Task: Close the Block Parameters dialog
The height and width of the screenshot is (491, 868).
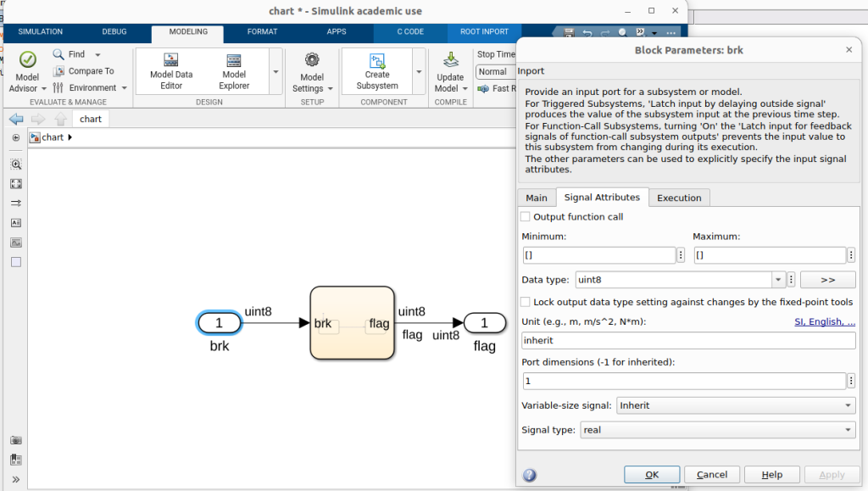Action: (849, 50)
